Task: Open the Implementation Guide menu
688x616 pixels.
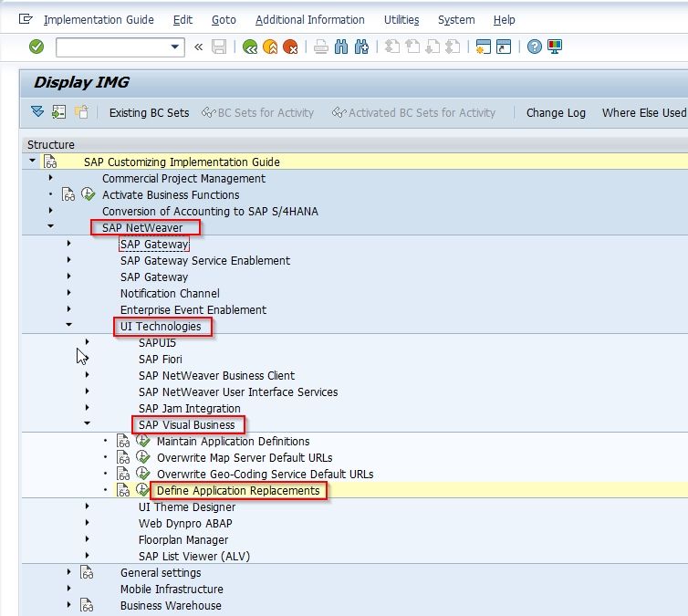Action: [x=99, y=20]
